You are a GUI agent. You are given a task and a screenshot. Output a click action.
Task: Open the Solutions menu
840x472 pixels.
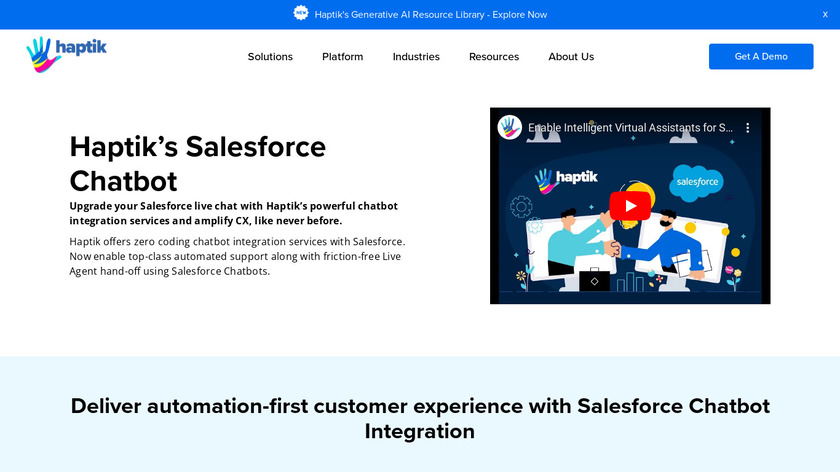[270, 56]
